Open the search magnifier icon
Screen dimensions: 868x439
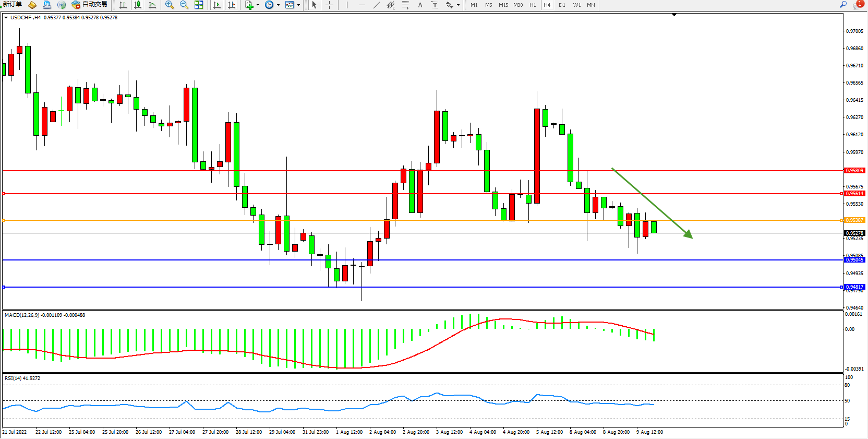pos(843,5)
